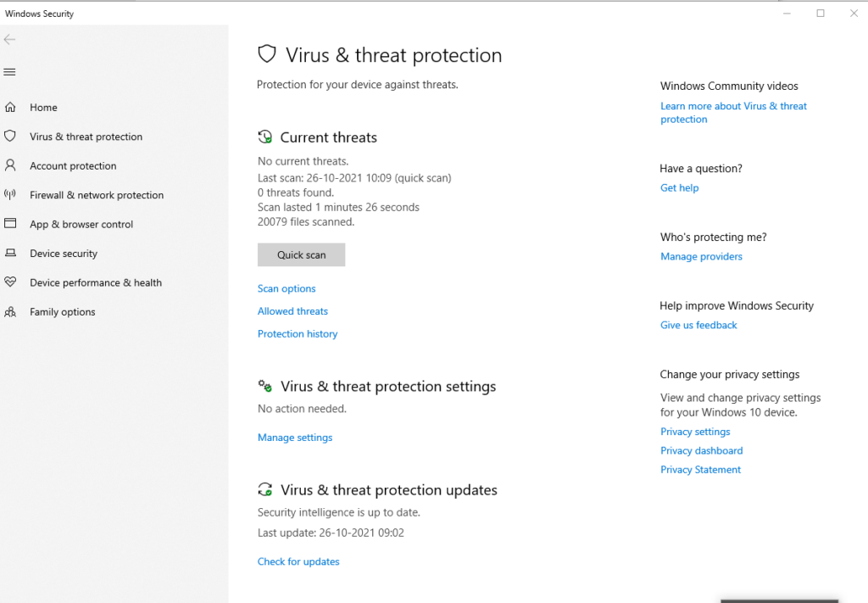Viewport: 868px width, 603px height.
Task: Click Give us feedback link
Action: (x=698, y=325)
